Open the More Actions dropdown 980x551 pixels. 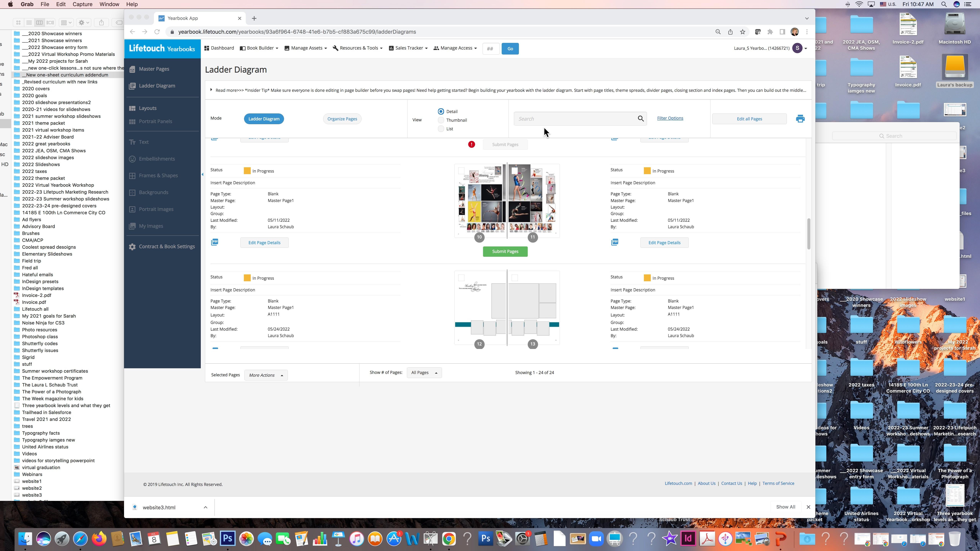pos(266,375)
